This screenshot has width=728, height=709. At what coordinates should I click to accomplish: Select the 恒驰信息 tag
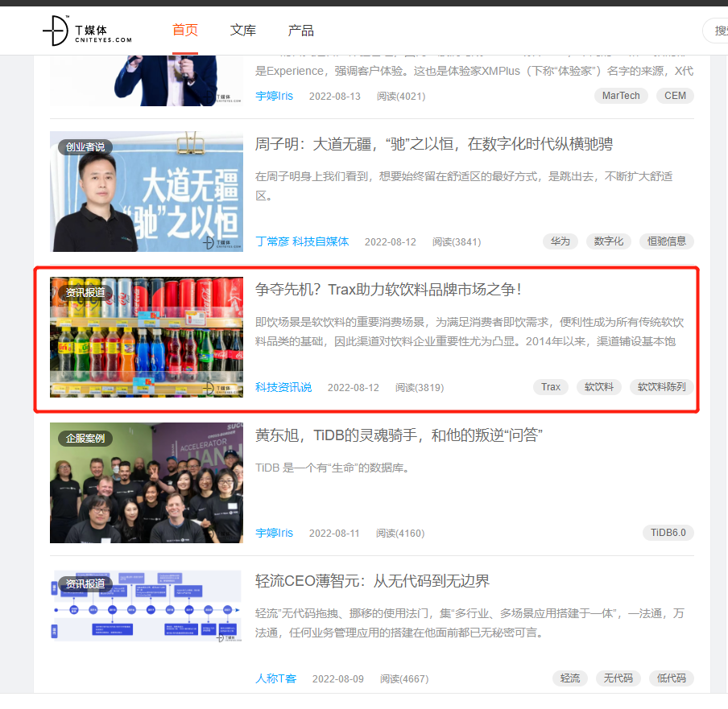point(666,241)
